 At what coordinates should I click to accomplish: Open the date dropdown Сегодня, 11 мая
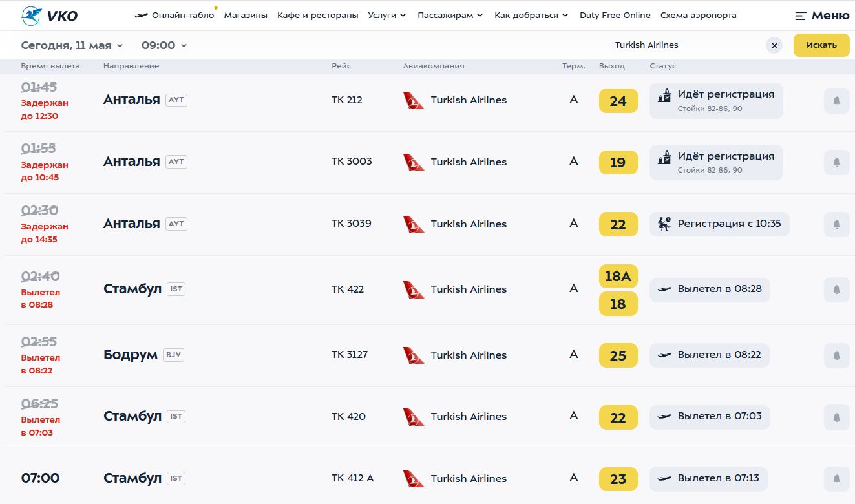point(72,45)
